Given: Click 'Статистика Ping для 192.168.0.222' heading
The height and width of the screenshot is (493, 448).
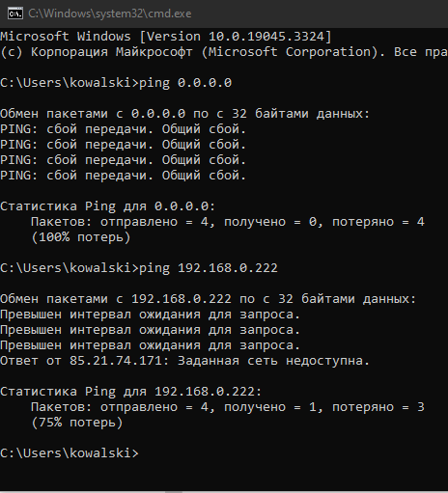Looking at the screenshot, I should 130,392.
